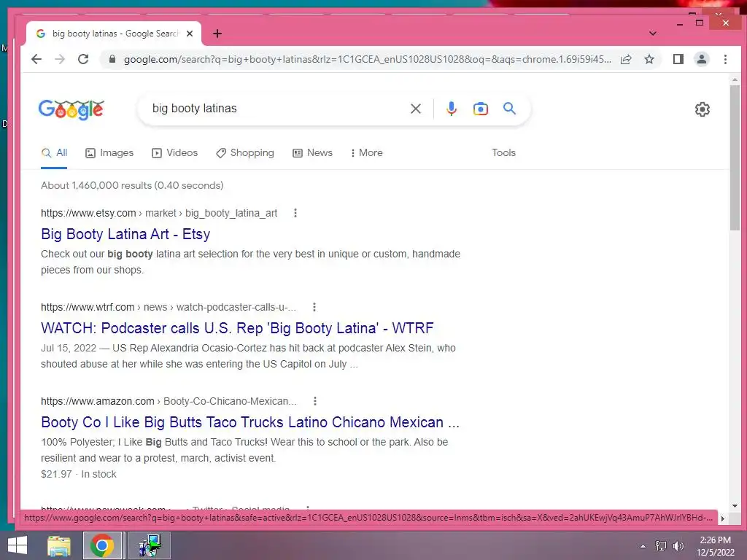
Task: Switch to Videos tab
Action: [x=175, y=153]
